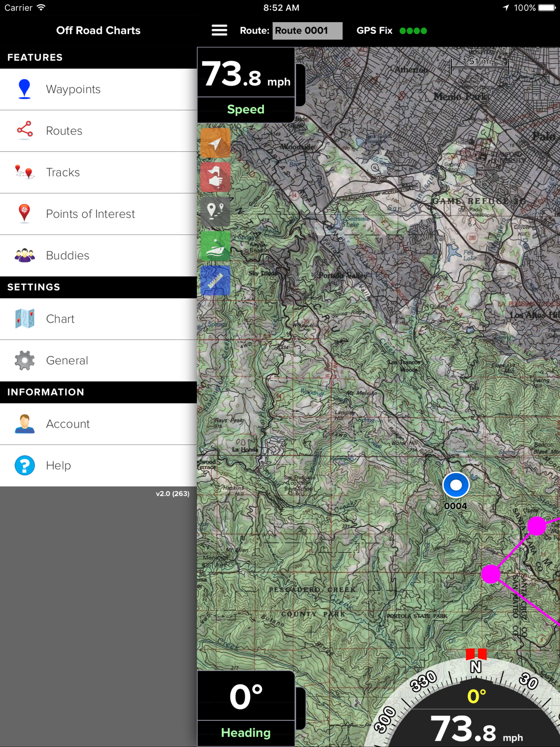Tap the blue waypoint marker 0004
Screen dimensions: 560x747
(456, 485)
